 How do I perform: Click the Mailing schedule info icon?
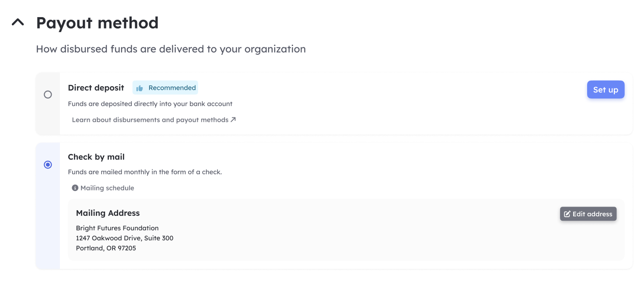pyautogui.click(x=75, y=188)
